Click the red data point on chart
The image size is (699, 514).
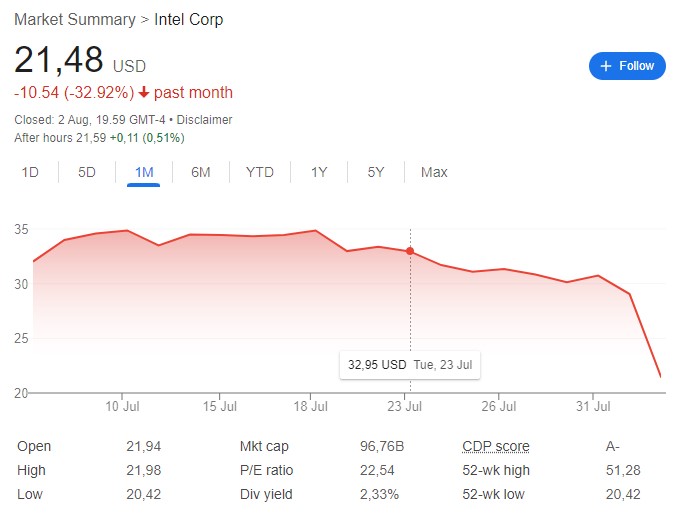click(x=410, y=251)
